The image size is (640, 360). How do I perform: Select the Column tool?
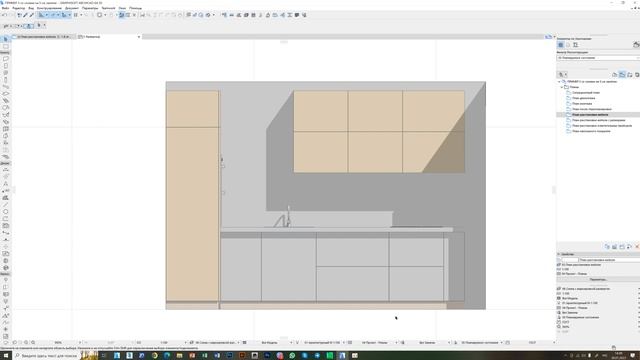click(x=5, y=80)
